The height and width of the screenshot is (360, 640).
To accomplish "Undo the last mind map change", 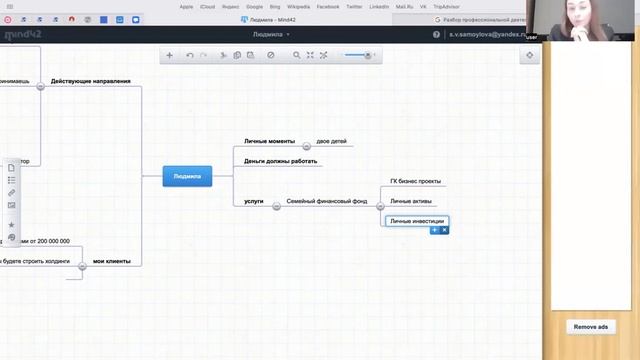I will click(x=190, y=55).
